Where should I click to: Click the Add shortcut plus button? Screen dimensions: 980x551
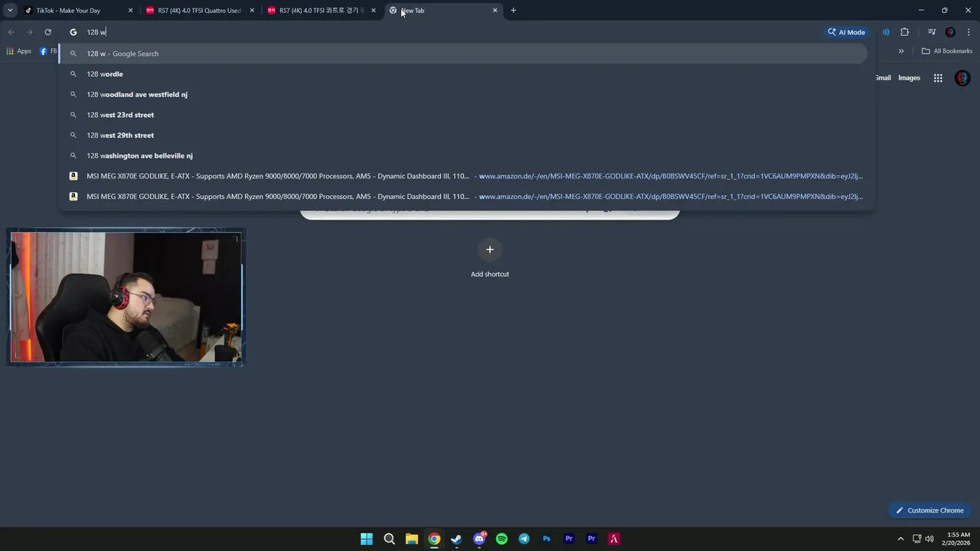coord(490,249)
